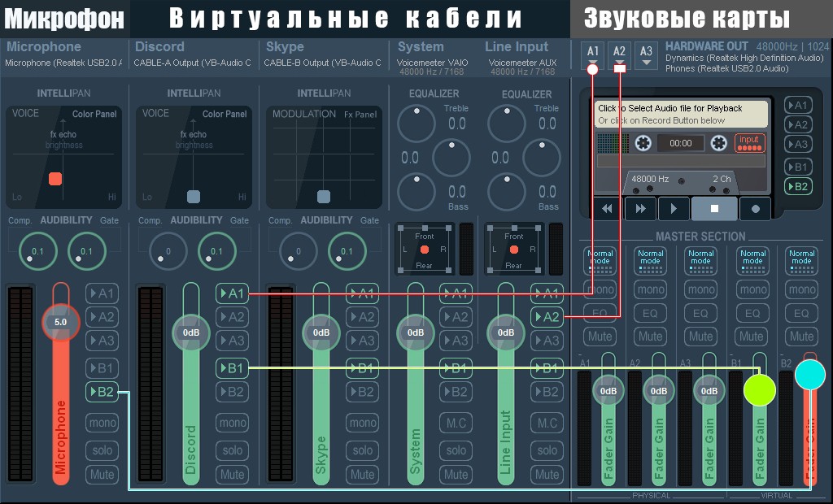Click System strip Front/Rear pan dot
The height and width of the screenshot is (504, 833).
point(424,250)
